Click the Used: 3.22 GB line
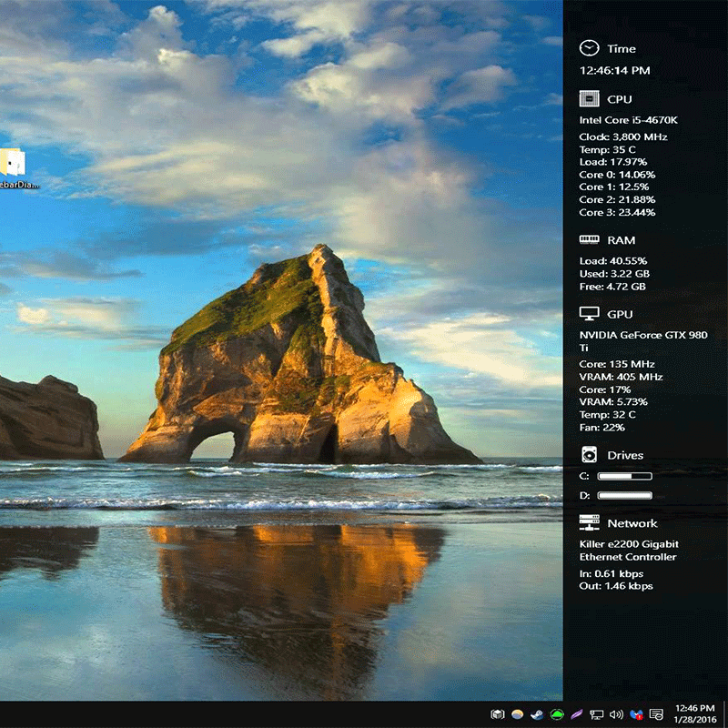 pyautogui.click(x=614, y=274)
